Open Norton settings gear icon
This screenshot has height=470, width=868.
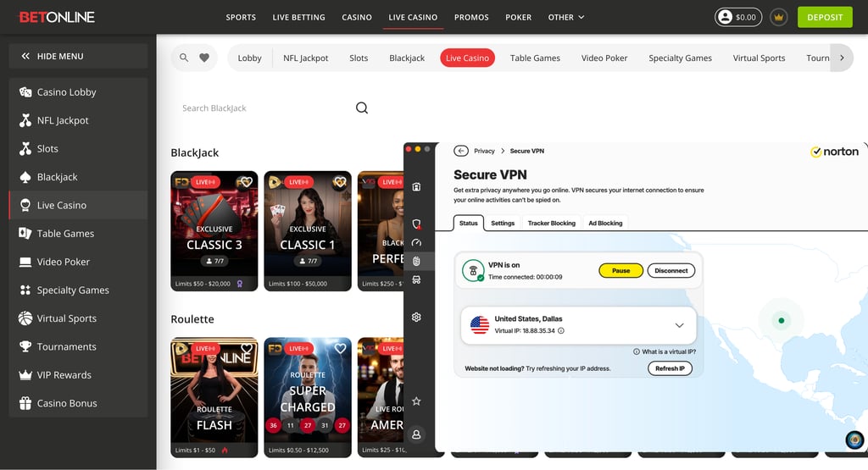click(416, 317)
